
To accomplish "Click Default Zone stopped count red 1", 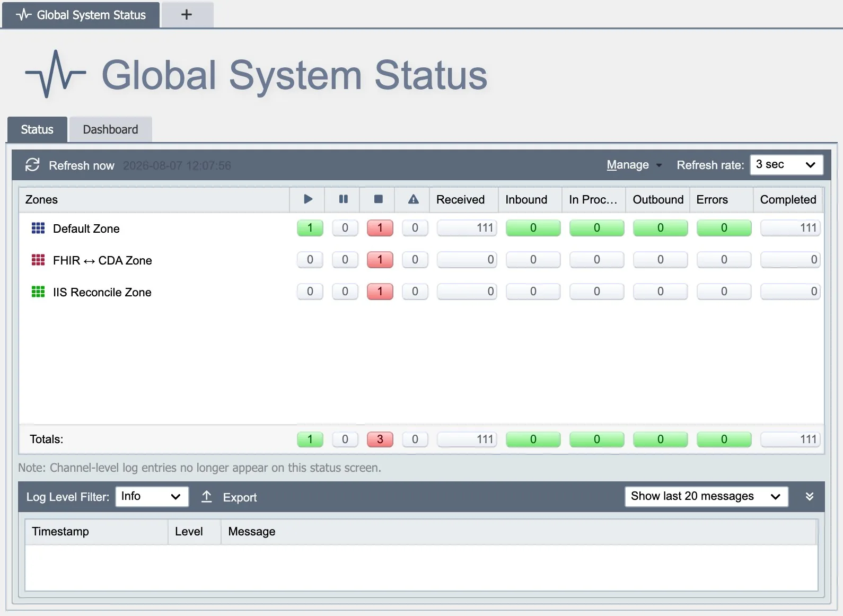I will [380, 228].
